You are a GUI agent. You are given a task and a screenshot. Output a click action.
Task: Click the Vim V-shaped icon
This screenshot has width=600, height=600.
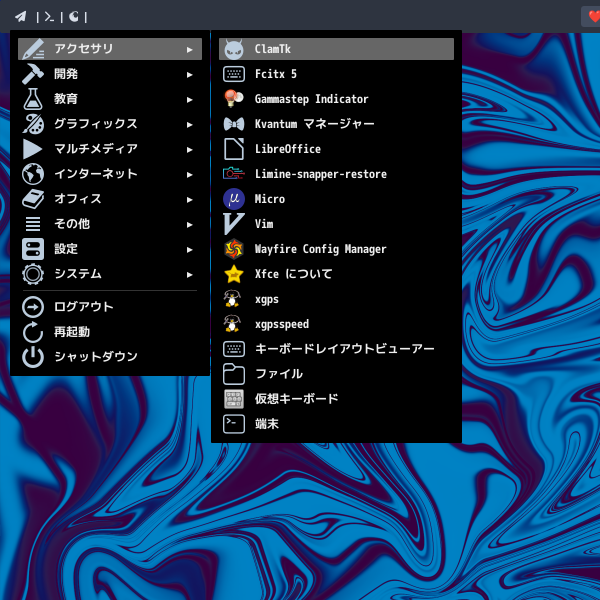(x=234, y=224)
